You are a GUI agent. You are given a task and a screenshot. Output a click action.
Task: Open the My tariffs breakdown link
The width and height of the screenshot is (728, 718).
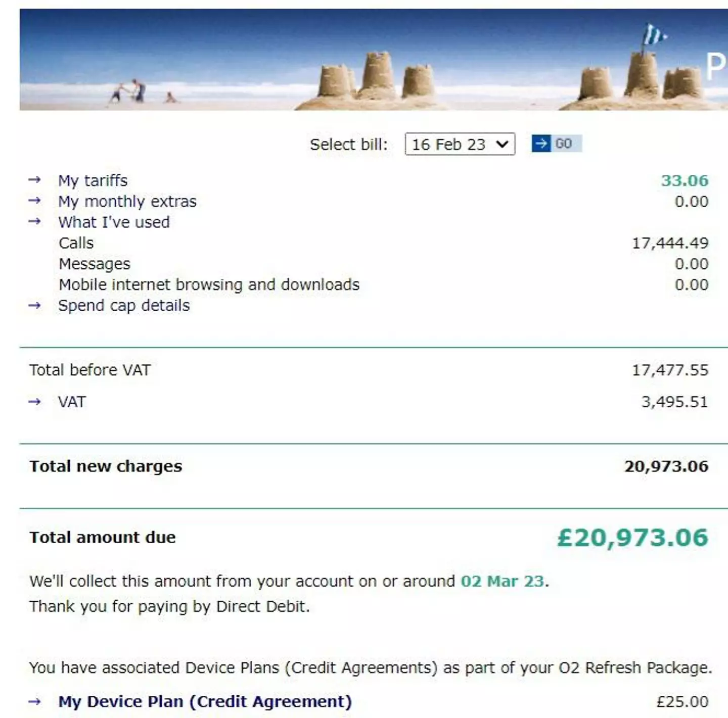tap(93, 180)
